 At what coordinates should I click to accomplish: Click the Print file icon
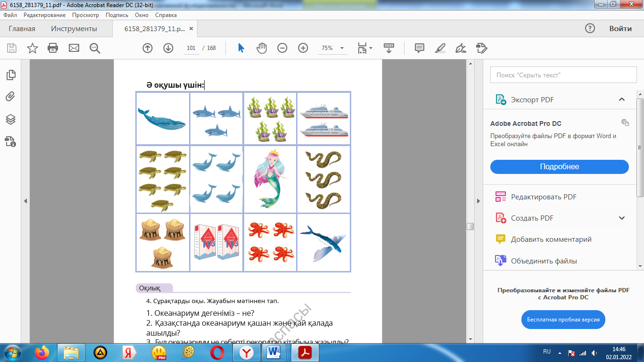coord(53,48)
